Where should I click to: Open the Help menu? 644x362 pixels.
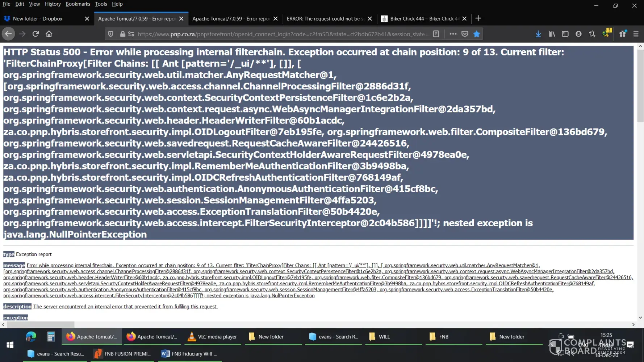pos(117,4)
